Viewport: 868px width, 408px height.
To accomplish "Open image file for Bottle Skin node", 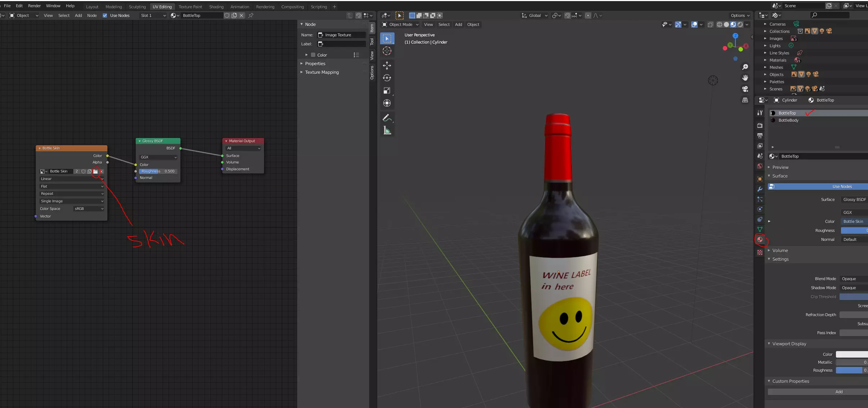I will coord(95,171).
